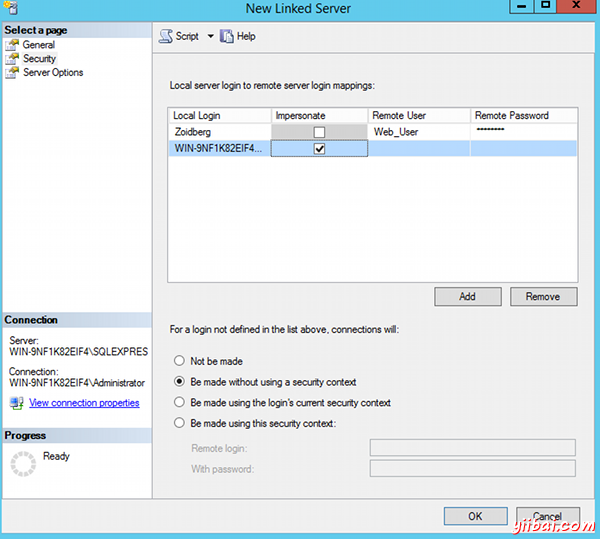The height and width of the screenshot is (539, 600).
Task: Close the New Linked Server dialog
Action: [x=576, y=6]
